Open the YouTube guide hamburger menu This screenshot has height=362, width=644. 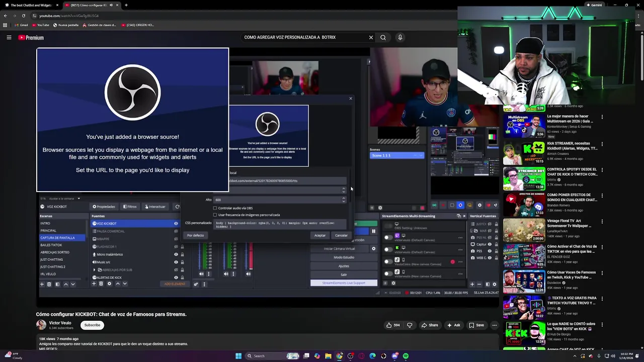click(9, 37)
